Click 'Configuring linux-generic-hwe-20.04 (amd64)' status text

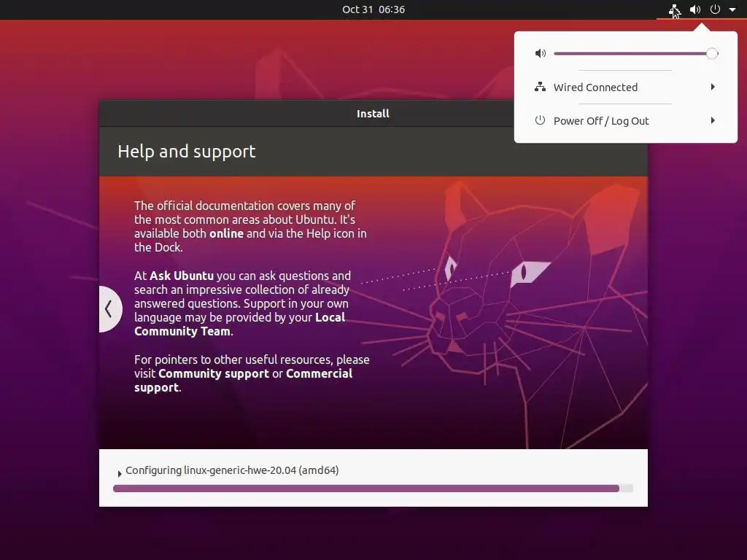[232, 470]
